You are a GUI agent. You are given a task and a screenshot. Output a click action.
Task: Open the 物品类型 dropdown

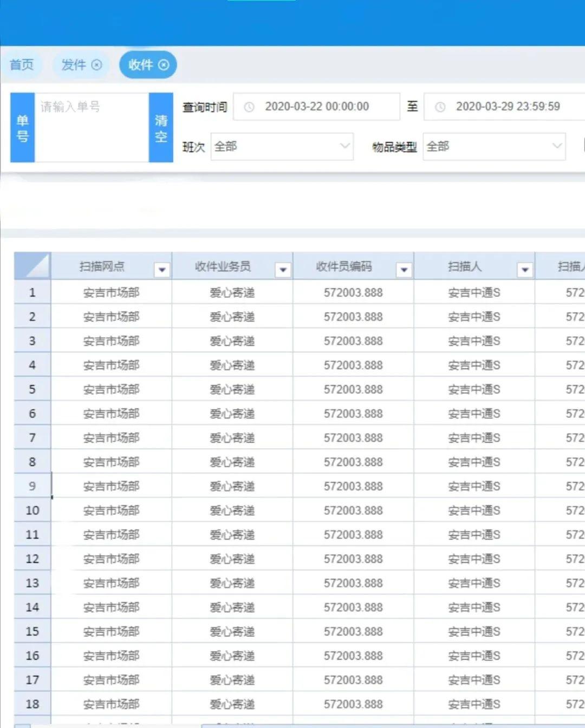tap(494, 147)
